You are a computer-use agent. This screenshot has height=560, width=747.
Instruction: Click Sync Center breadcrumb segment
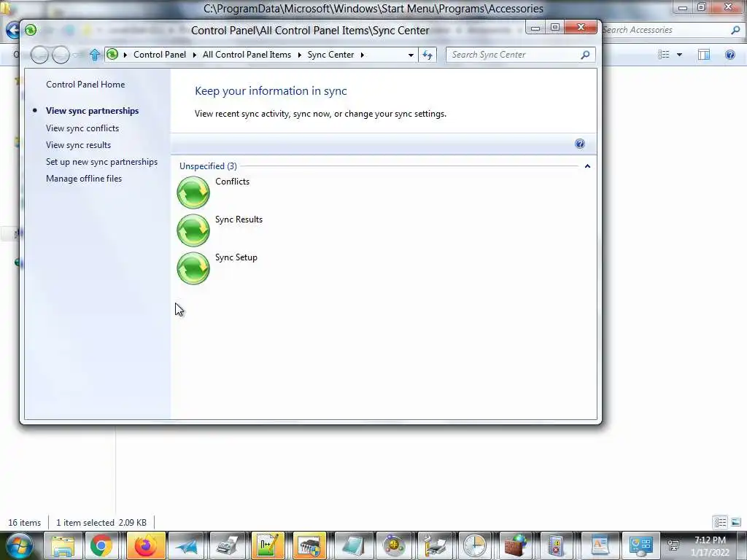click(x=330, y=55)
